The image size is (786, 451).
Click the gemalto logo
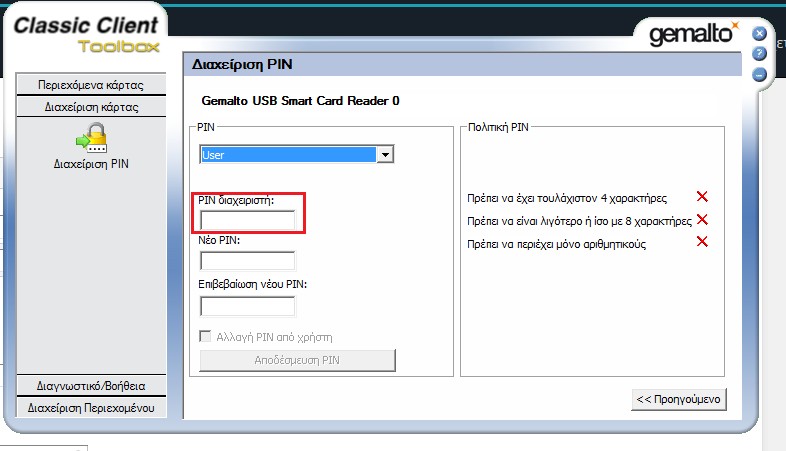[694, 34]
